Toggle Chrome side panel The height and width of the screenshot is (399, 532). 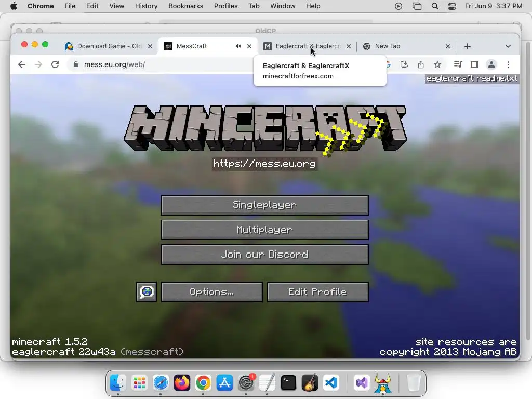pos(475,64)
